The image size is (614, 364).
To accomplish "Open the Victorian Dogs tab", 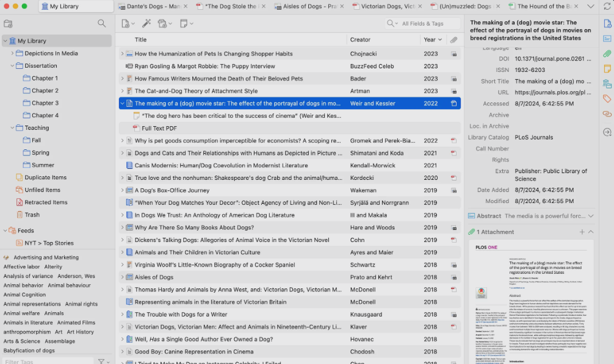I will pyautogui.click(x=388, y=6).
